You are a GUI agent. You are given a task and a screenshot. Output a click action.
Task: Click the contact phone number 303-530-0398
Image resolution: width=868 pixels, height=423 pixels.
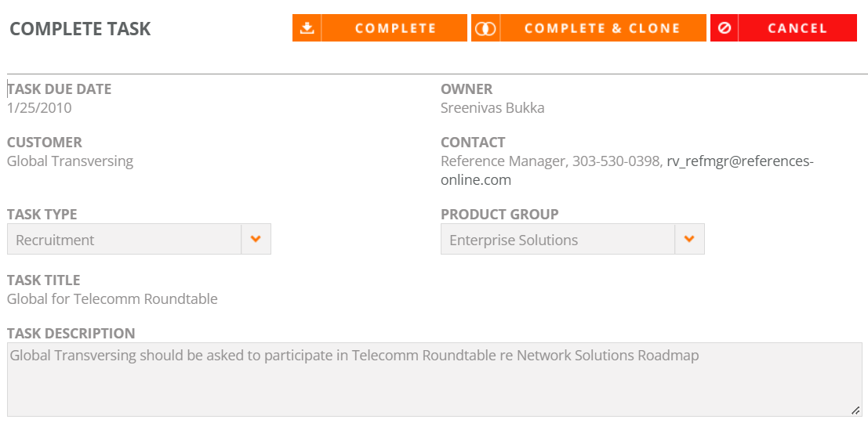click(616, 161)
